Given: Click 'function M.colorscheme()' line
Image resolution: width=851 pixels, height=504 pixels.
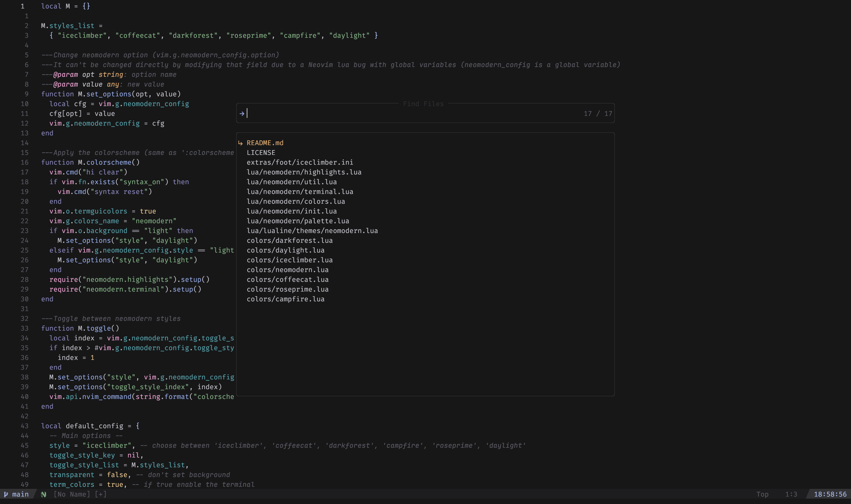Looking at the screenshot, I should [x=90, y=162].
